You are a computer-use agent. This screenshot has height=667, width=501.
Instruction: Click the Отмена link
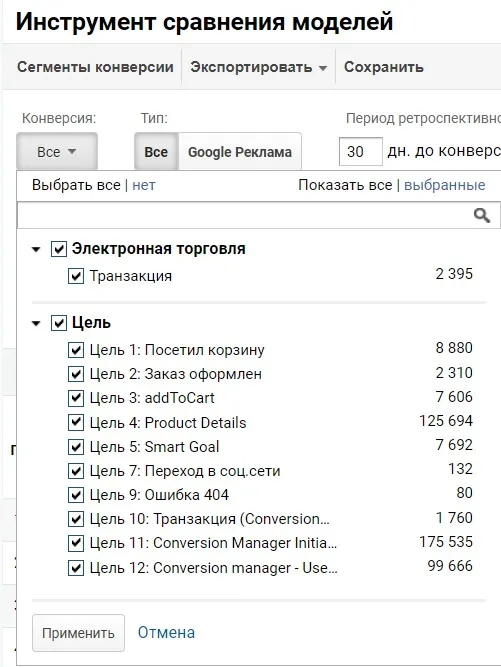click(166, 633)
